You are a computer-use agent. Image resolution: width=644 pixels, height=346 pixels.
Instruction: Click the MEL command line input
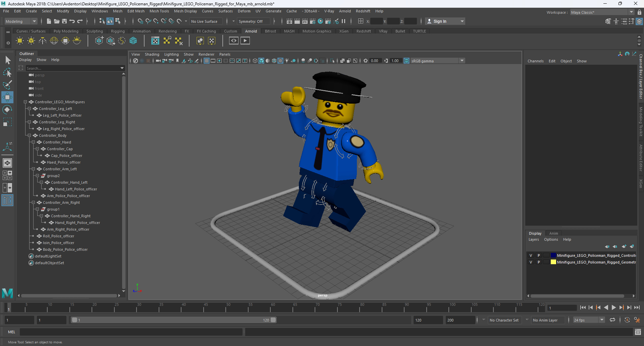131,332
